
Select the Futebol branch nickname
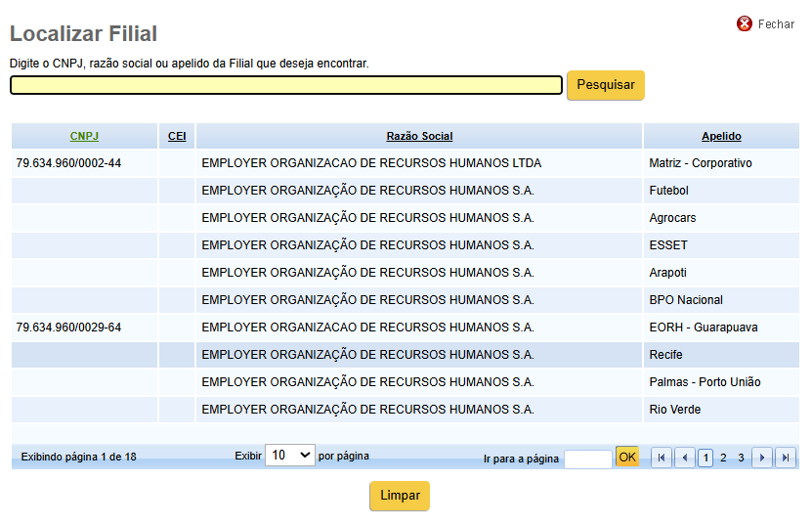pos(668,191)
